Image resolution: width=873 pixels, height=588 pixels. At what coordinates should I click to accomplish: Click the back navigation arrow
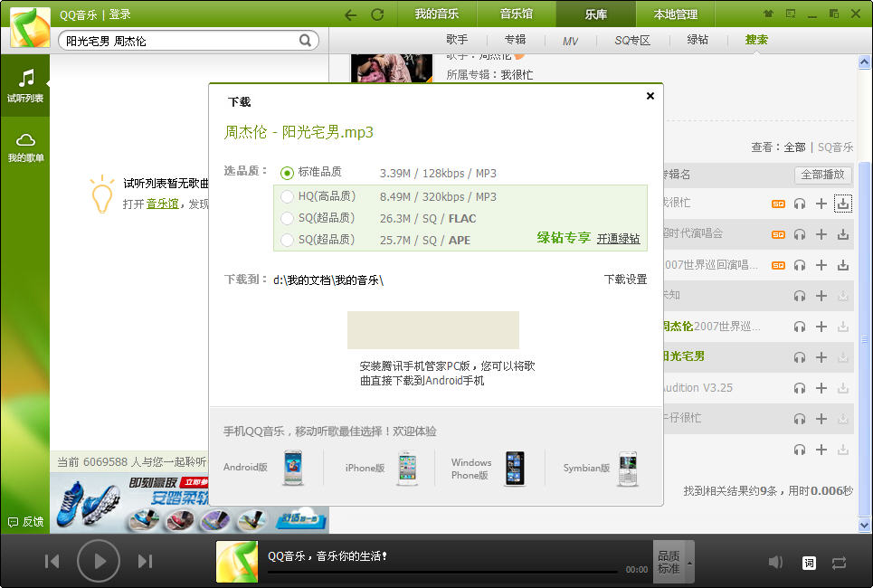point(350,14)
